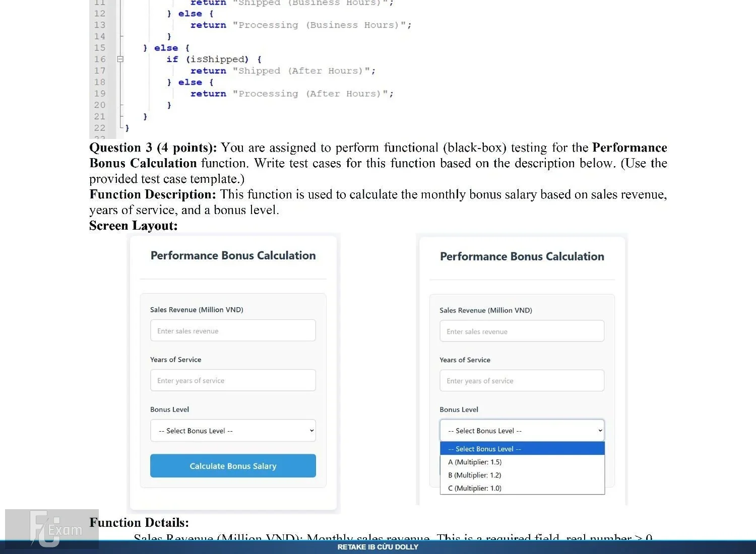Screen dimensions: 756x554
Task: Click 'Sales Revenue (Million VND)' label in open-dropdown form
Action: (486, 310)
